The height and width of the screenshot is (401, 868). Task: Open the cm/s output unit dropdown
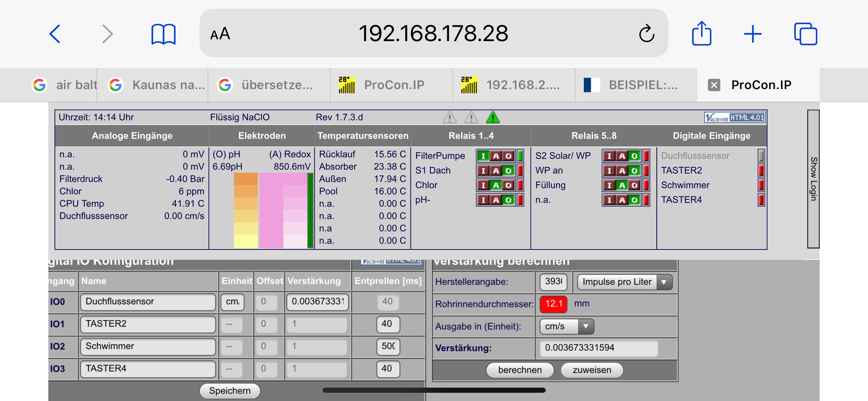567,326
